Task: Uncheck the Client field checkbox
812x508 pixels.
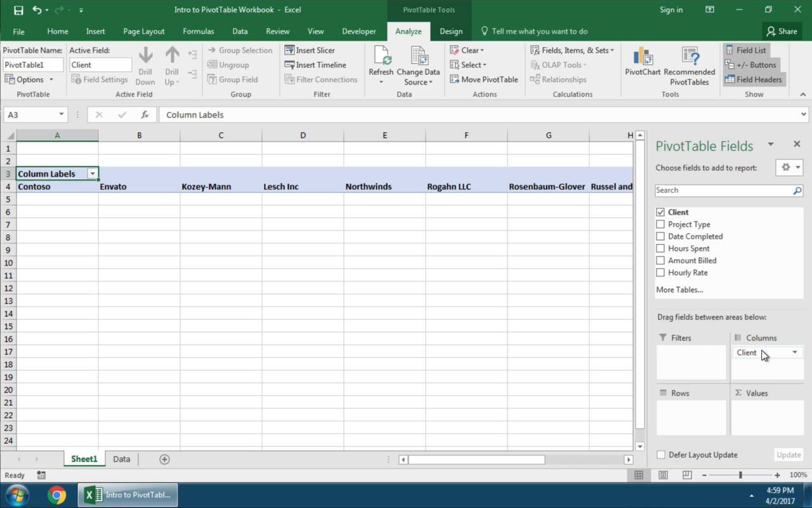Action: click(660, 212)
